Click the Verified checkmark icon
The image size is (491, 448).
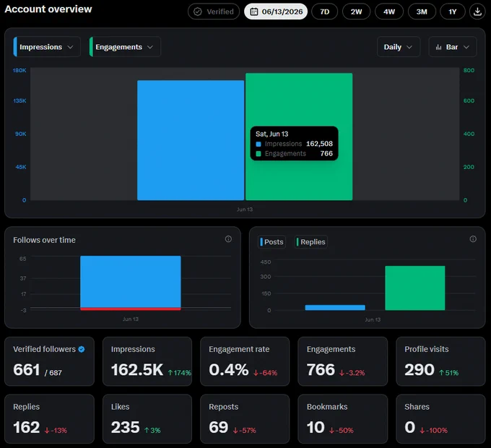click(x=198, y=12)
